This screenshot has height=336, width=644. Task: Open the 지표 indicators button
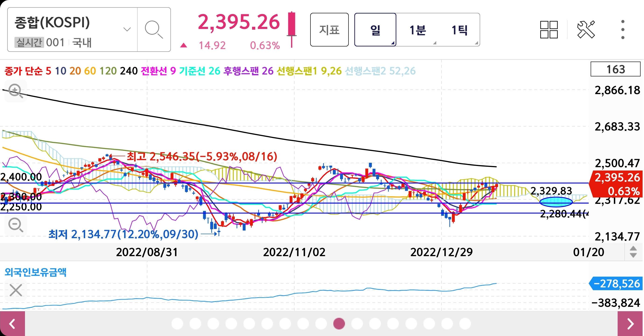(329, 30)
